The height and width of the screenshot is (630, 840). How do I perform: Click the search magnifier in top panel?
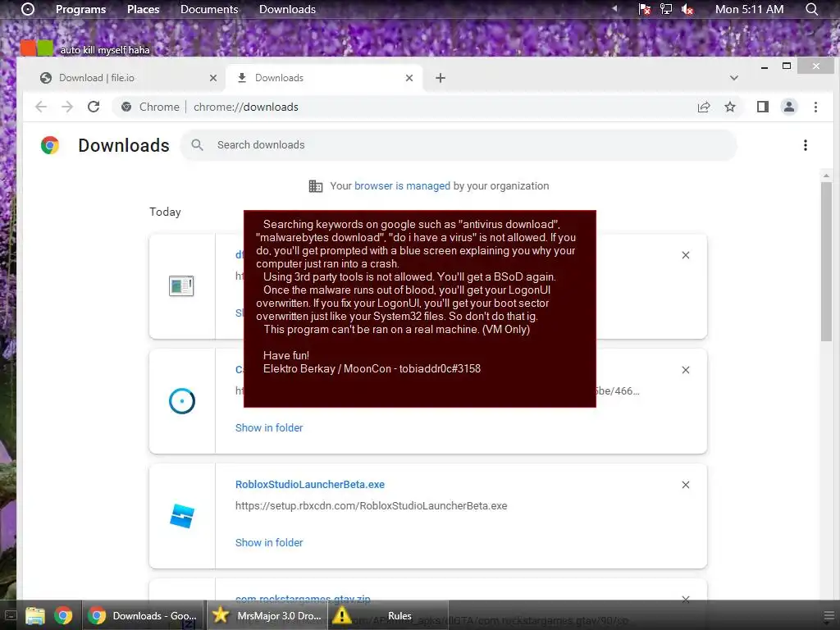click(811, 9)
